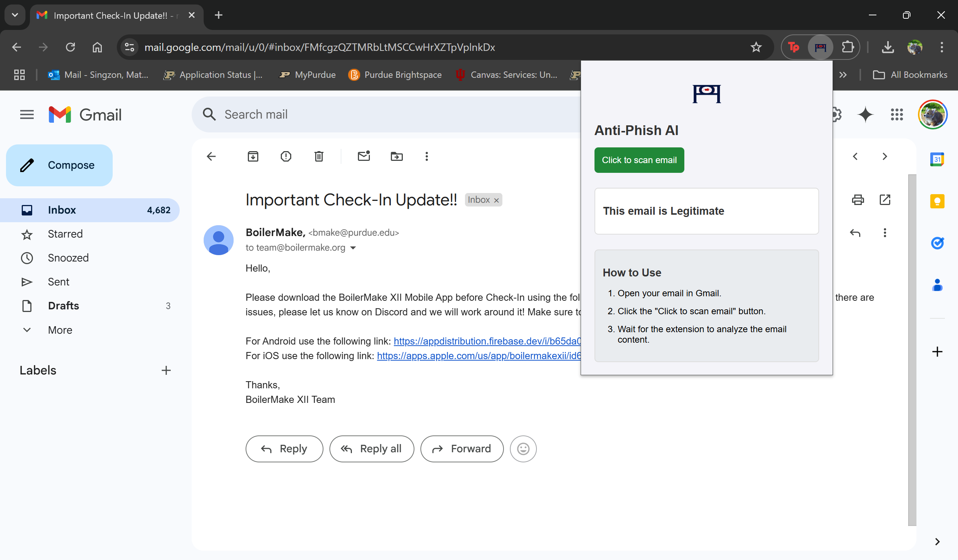
Task: Report this email as spam
Action: [286, 156]
